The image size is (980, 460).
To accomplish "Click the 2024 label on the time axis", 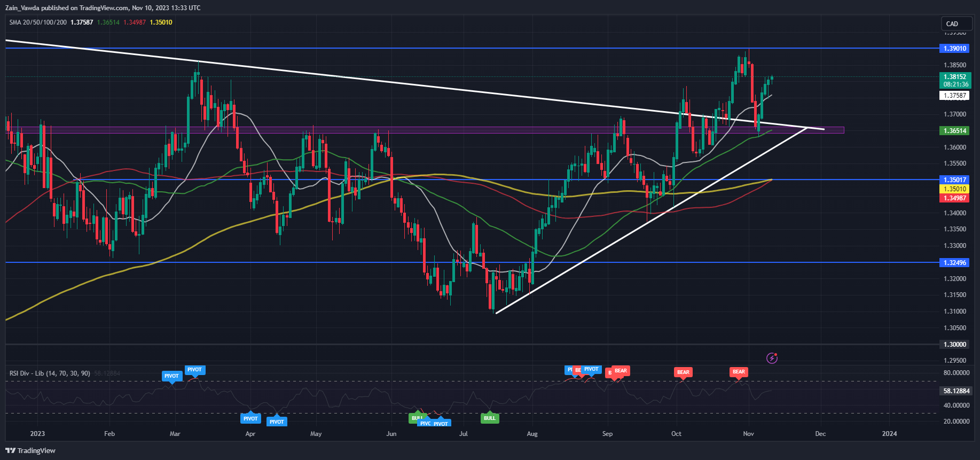I will pos(889,434).
